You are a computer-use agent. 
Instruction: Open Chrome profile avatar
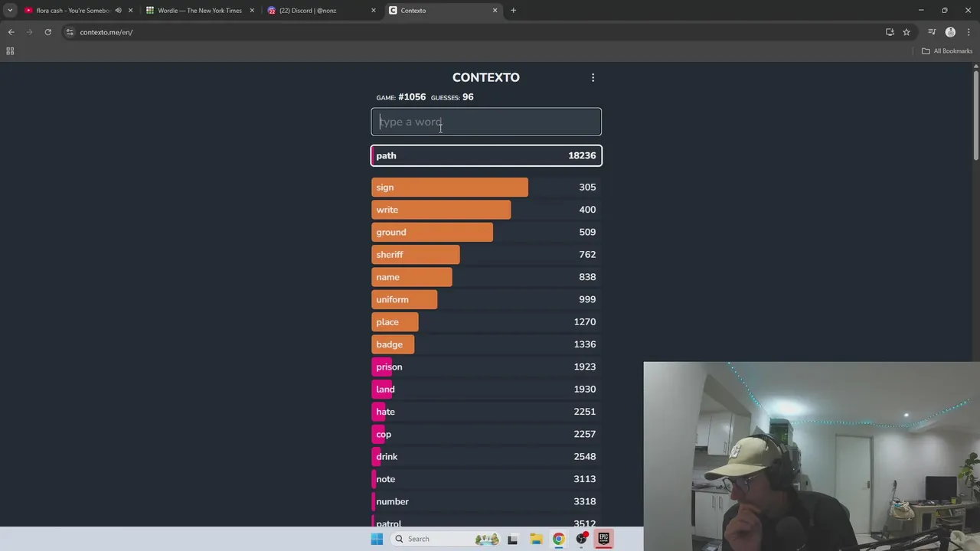pyautogui.click(x=950, y=32)
